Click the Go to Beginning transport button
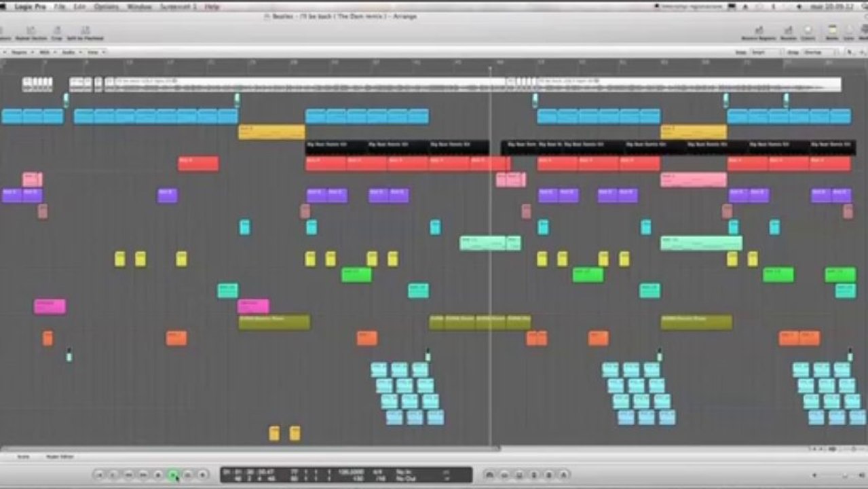The image size is (868, 489). click(99, 475)
